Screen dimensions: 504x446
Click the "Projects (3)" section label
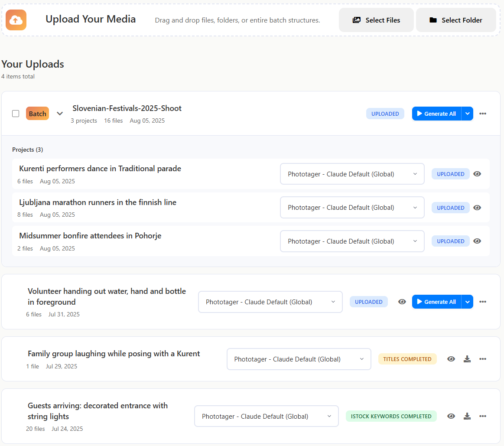(x=28, y=150)
